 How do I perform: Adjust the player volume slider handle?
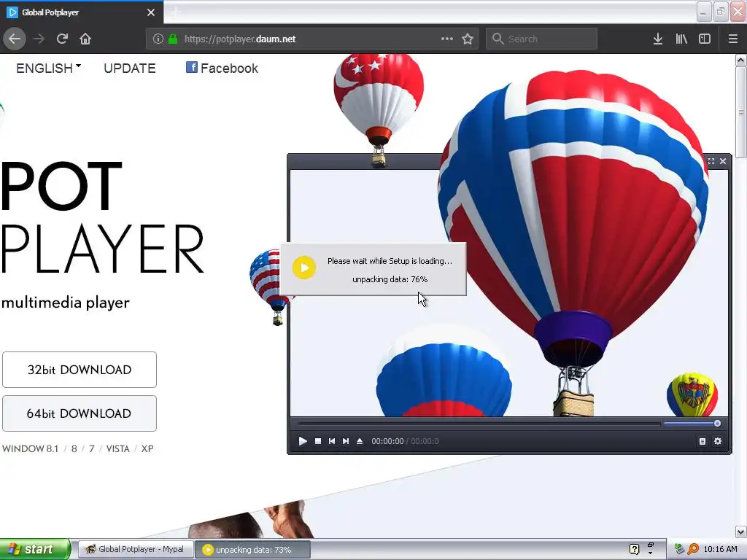(717, 424)
